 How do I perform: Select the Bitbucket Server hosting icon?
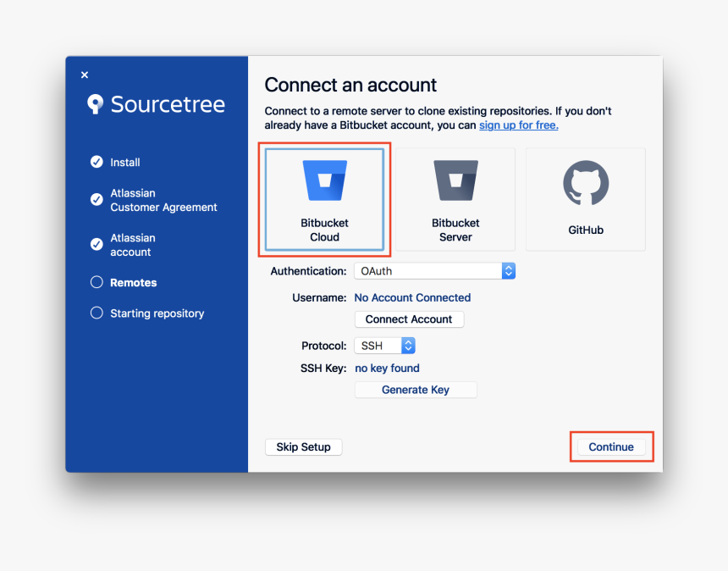coord(455,180)
